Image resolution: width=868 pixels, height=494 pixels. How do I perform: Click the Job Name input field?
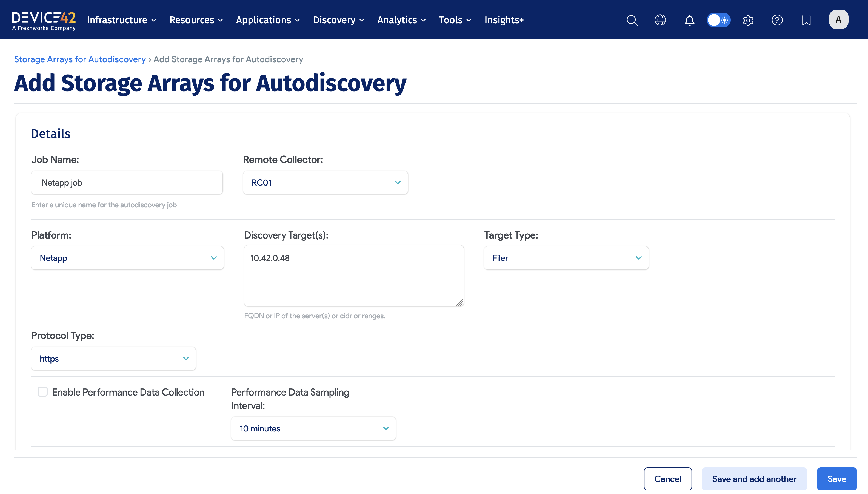pos(127,183)
